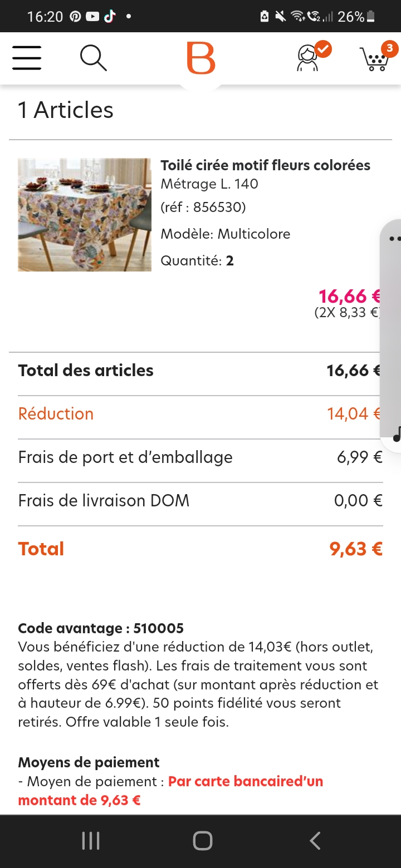Tap the search magnifier icon
401x868 pixels.
93,58
